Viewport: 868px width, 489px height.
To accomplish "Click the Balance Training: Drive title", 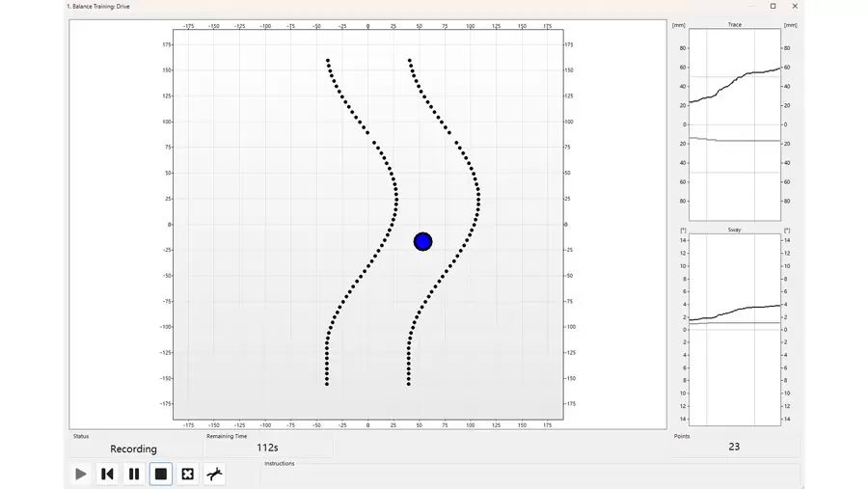I will (x=98, y=6).
